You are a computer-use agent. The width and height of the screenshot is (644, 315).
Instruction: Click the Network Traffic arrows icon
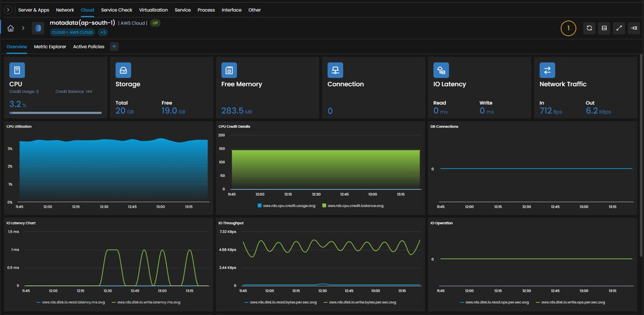(x=547, y=70)
